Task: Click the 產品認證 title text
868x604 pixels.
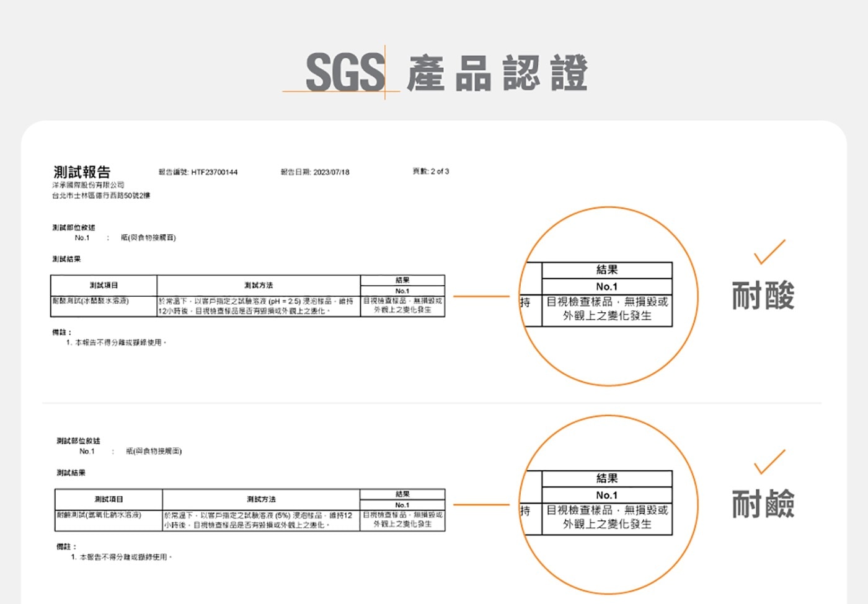Action: tap(497, 73)
